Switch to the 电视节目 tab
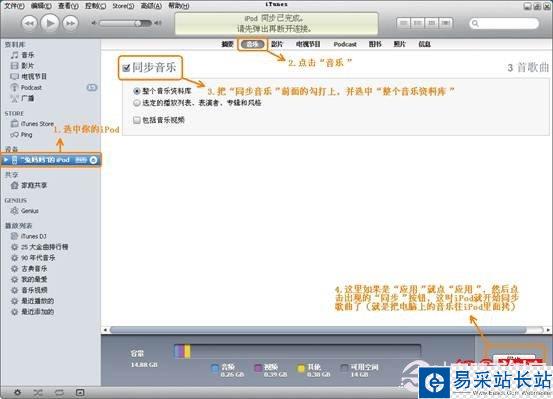 click(308, 44)
